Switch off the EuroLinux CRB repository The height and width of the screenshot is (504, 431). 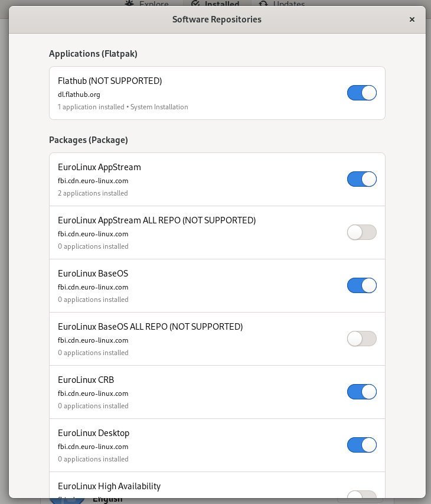(362, 392)
